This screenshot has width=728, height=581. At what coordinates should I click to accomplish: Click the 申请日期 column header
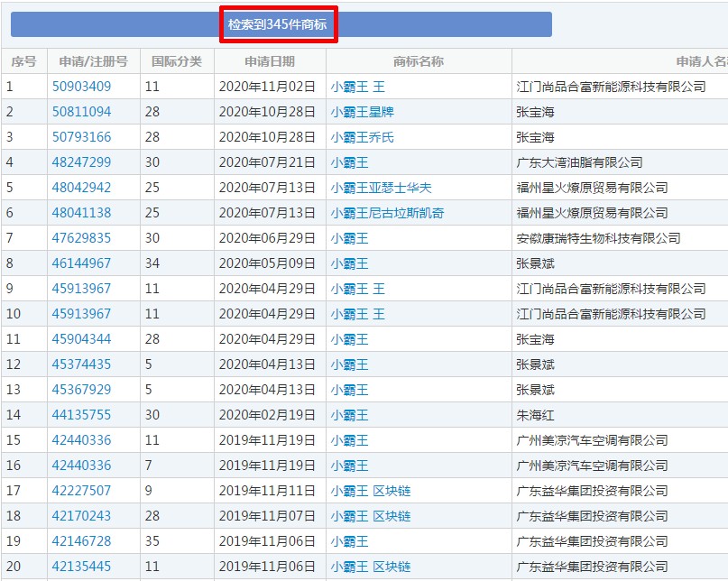[270, 61]
